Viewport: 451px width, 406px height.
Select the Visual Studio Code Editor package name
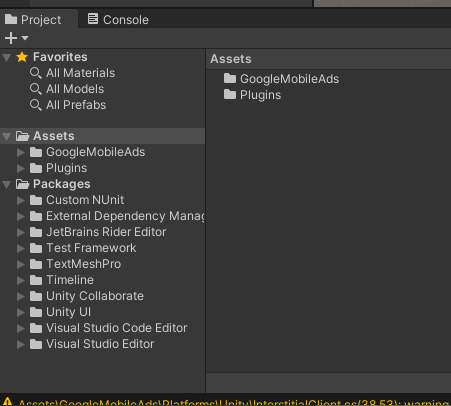tap(116, 328)
